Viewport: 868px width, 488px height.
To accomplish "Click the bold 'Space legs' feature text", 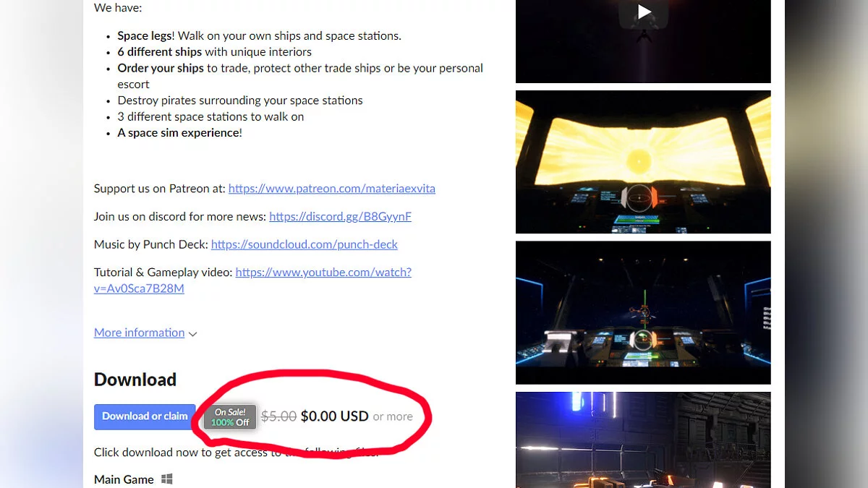I will click(145, 36).
